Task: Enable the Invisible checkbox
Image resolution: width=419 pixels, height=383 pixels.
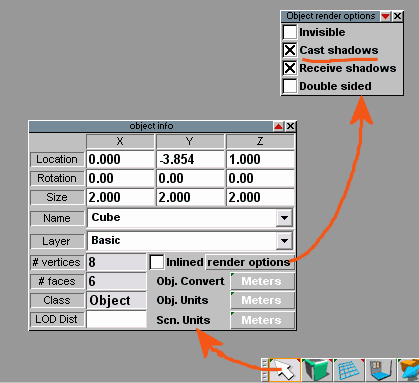Action: (290, 32)
